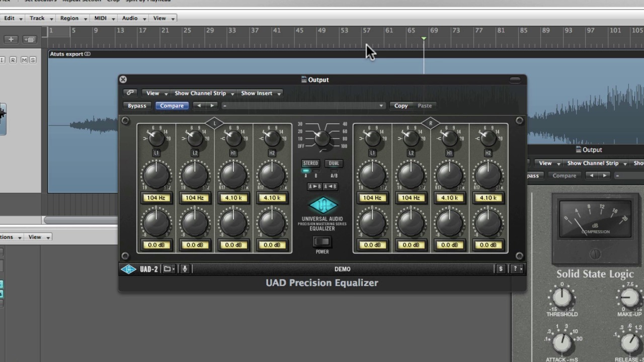Click the dollar sign buy icon
Screen dimensions: 644x362
501,269
